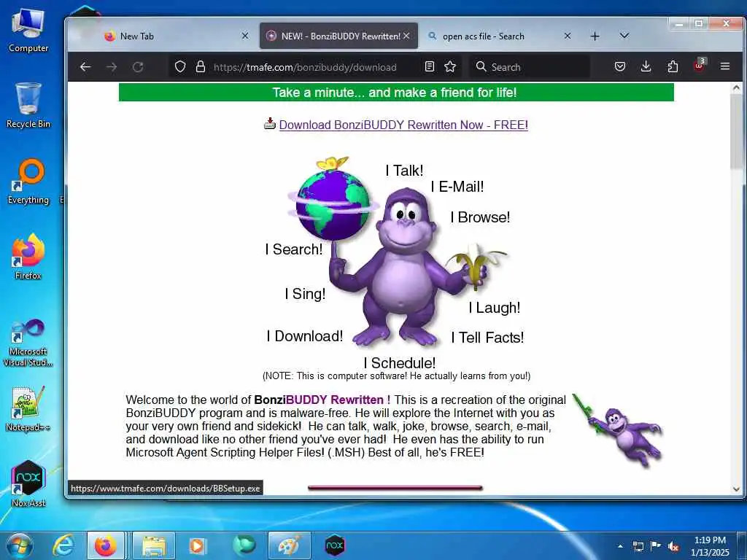Go back using the browser back arrow
This screenshot has width=747, height=560.
tap(86, 67)
